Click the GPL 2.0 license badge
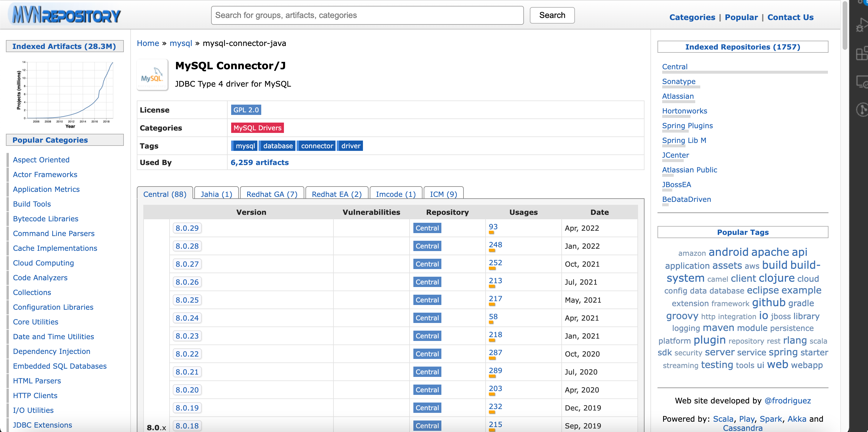868x432 pixels. [246, 110]
